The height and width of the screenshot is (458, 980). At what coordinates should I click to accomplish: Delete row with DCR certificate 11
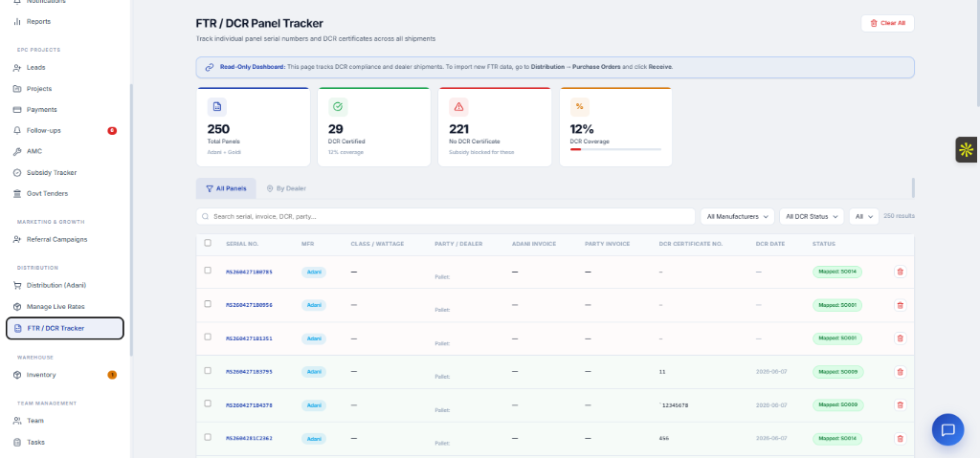tap(900, 372)
